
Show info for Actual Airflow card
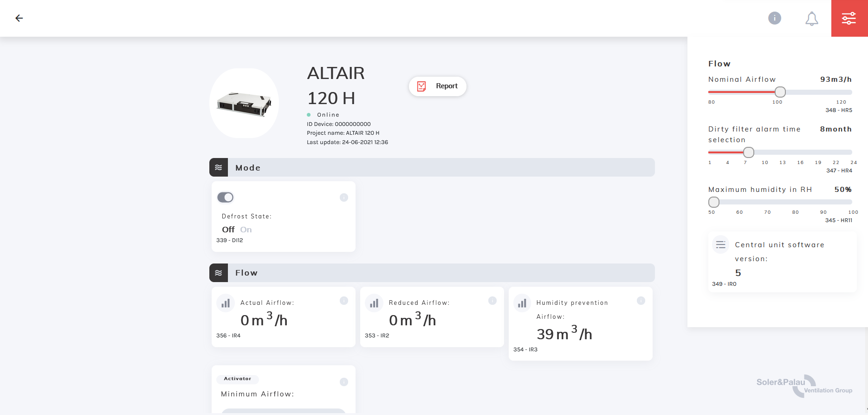click(344, 301)
